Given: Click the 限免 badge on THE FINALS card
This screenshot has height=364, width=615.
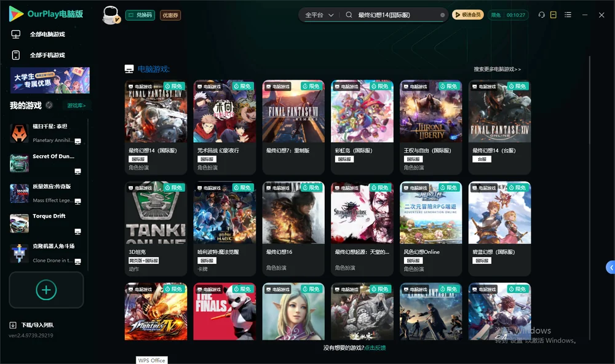Looking at the screenshot, I should click(x=242, y=289).
